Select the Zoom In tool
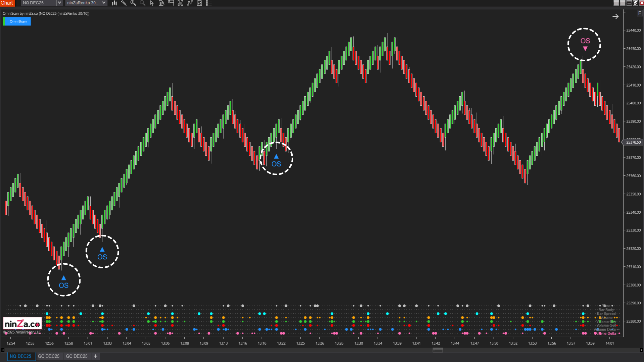 click(x=133, y=3)
